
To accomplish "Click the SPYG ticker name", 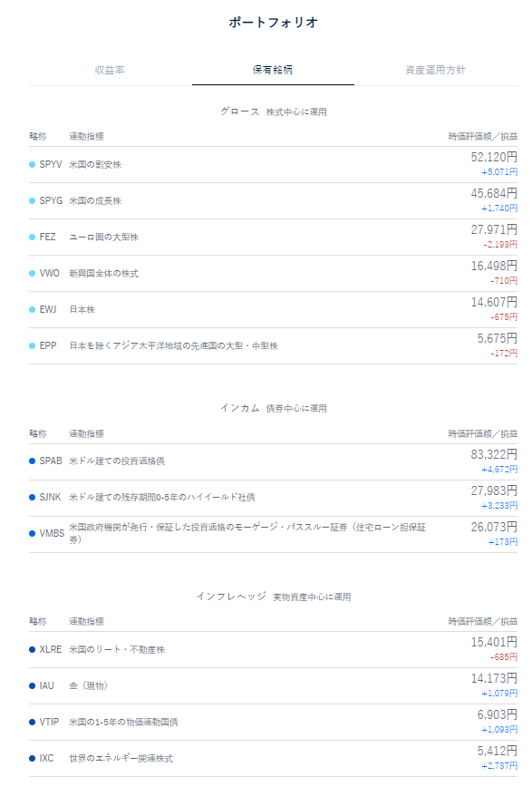I will [x=51, y=200].
